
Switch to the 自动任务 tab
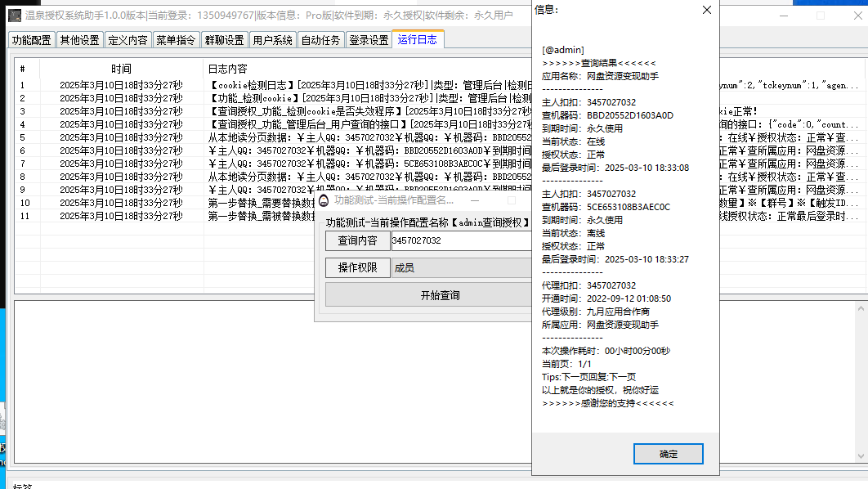point(320,40)
